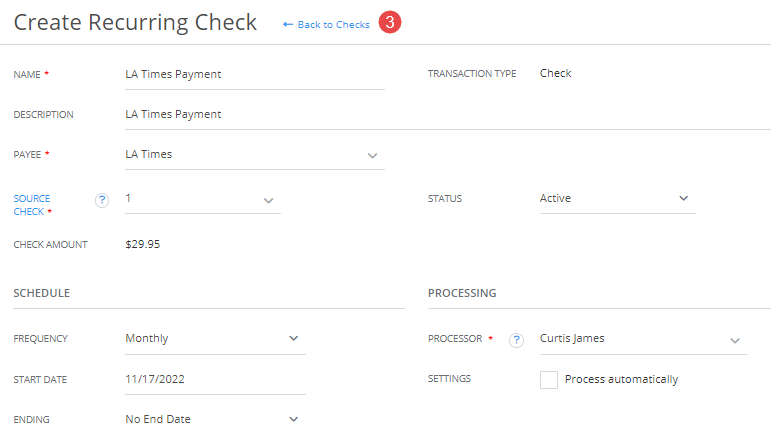Click the SOURCE CHECK label link
The height and width of the screenshot is (431, 771).
click(32, 205)
